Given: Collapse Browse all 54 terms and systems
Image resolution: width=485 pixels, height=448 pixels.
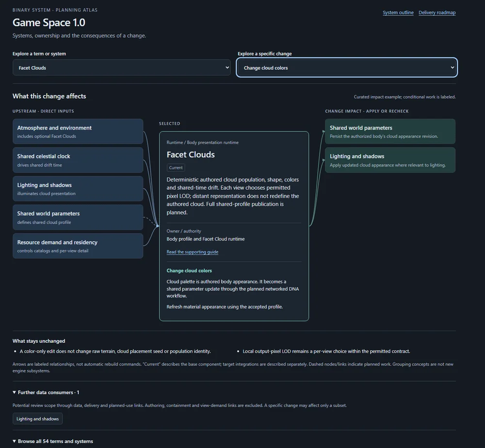Looking at the screenshot, I should tap(52, 441).
